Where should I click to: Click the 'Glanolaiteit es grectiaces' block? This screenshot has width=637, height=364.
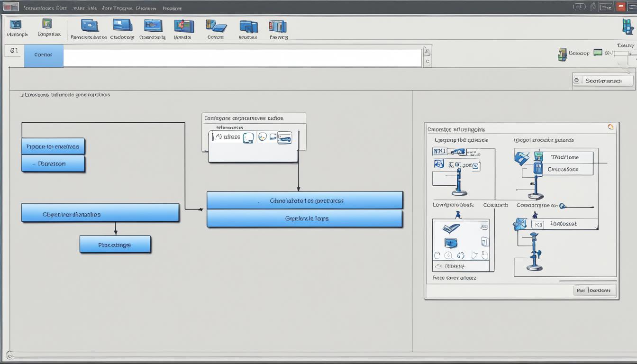[305, 200]
